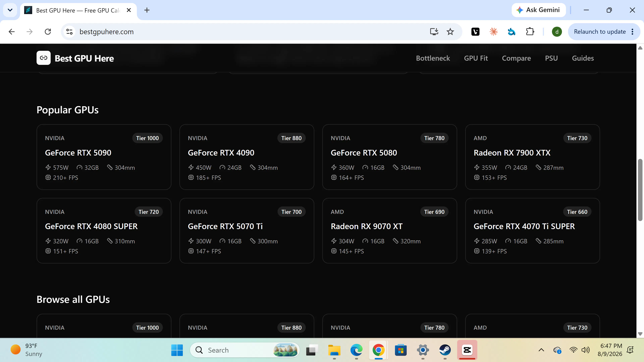
Task: Open the Bottleneck page
Action: [433, 58]
